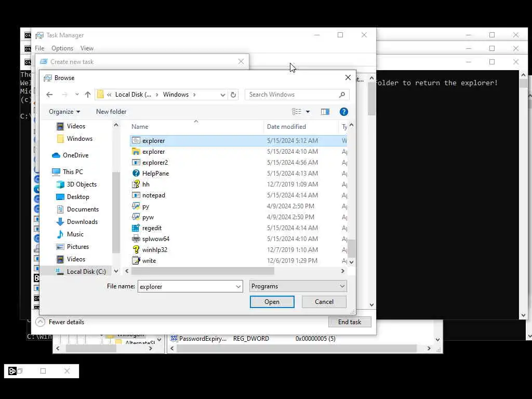Click Local Disk in the breadcrumb path
The height and width of the screenshot is (399, 532).
[x=133, y=95]
